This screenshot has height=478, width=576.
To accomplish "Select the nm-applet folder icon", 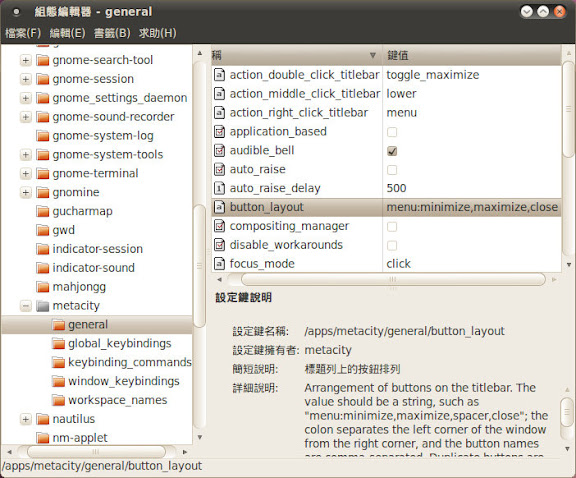I will [x=43, y=438].
